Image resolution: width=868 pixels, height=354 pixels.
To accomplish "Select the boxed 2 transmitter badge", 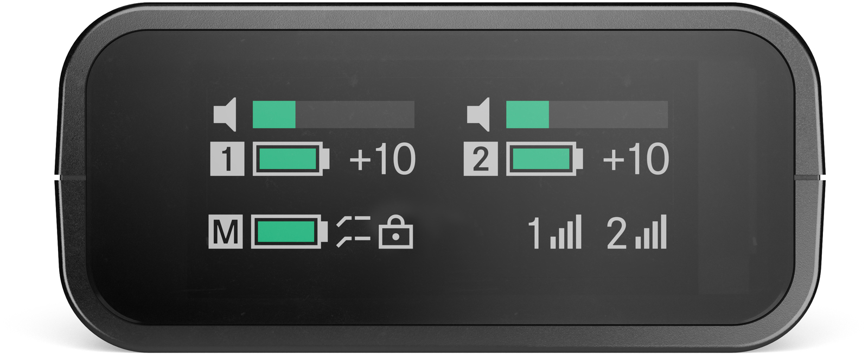I will (x=481, y=159).
